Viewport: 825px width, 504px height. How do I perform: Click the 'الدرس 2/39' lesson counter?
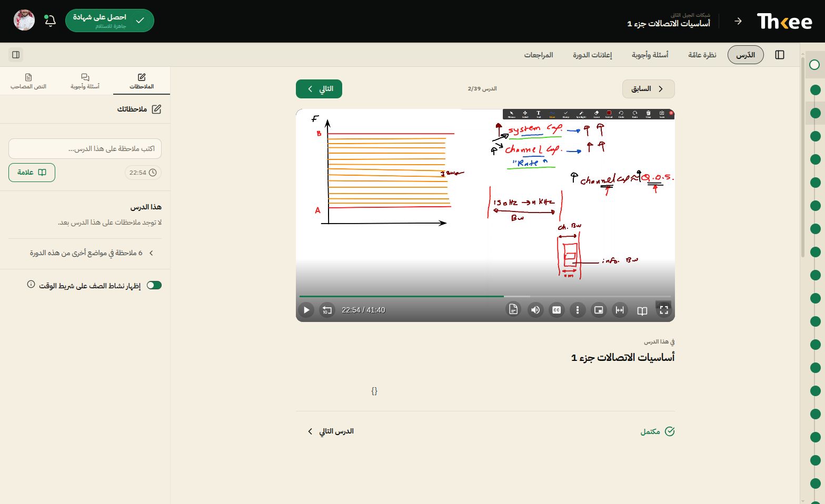[482, 89]
